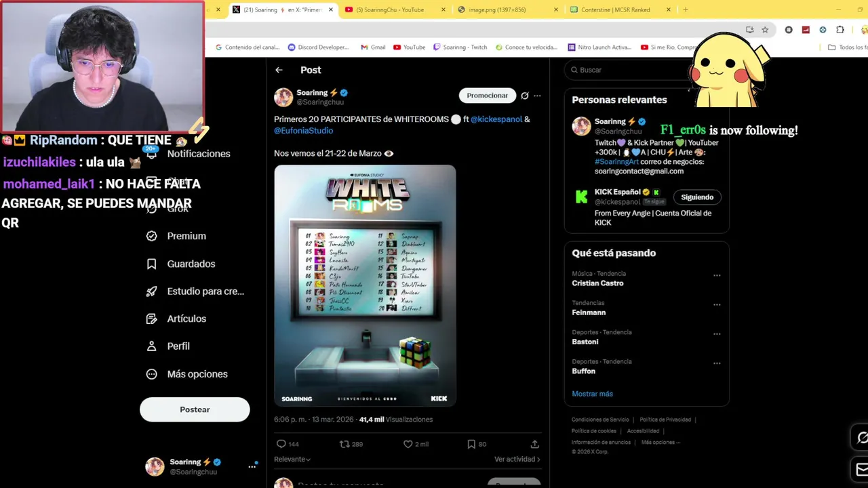This screenshot has height=488, width=868.
Task: Click the Guardados bookmark icon
Action: click(152, 264)
